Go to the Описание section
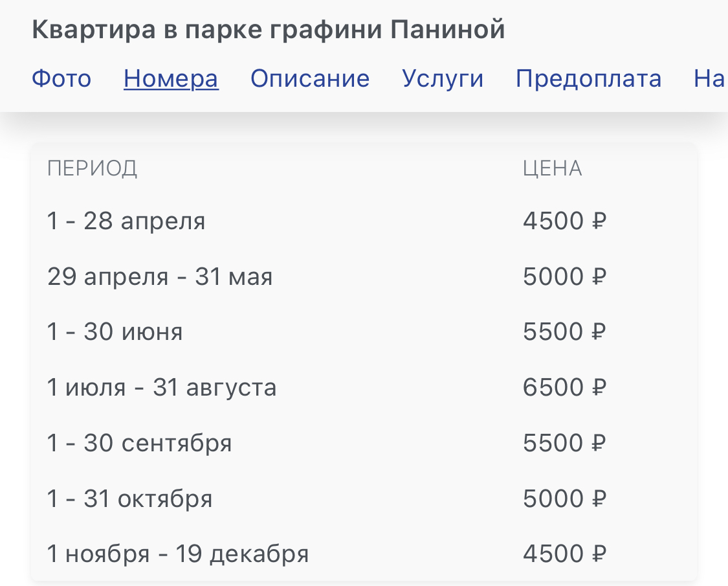728x586 pixels. (310, 78)
